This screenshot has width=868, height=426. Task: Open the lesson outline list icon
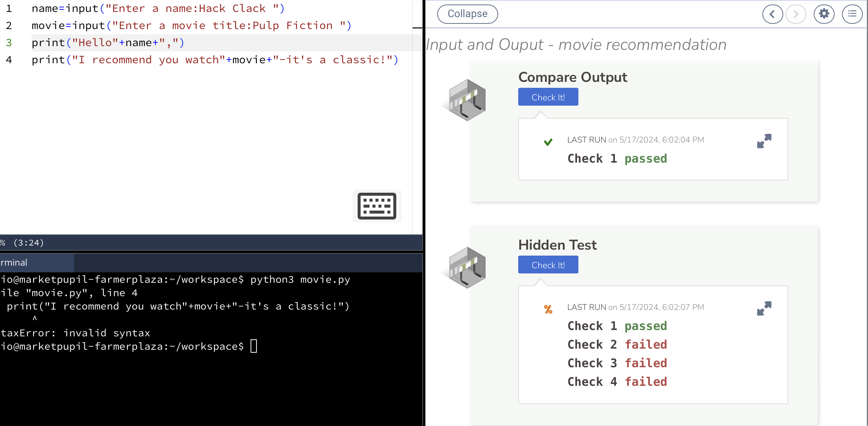point(852,14)
